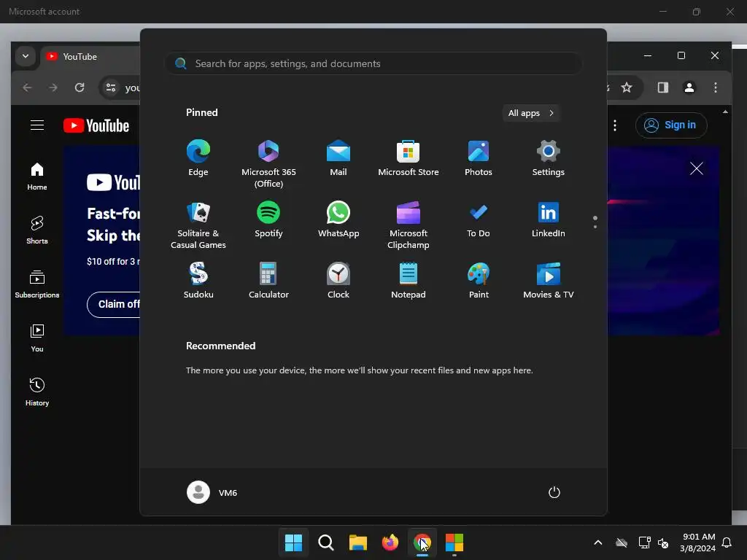Go back in Chrome
The height and width of the screenshot is (560, 747).
[27, 87]
